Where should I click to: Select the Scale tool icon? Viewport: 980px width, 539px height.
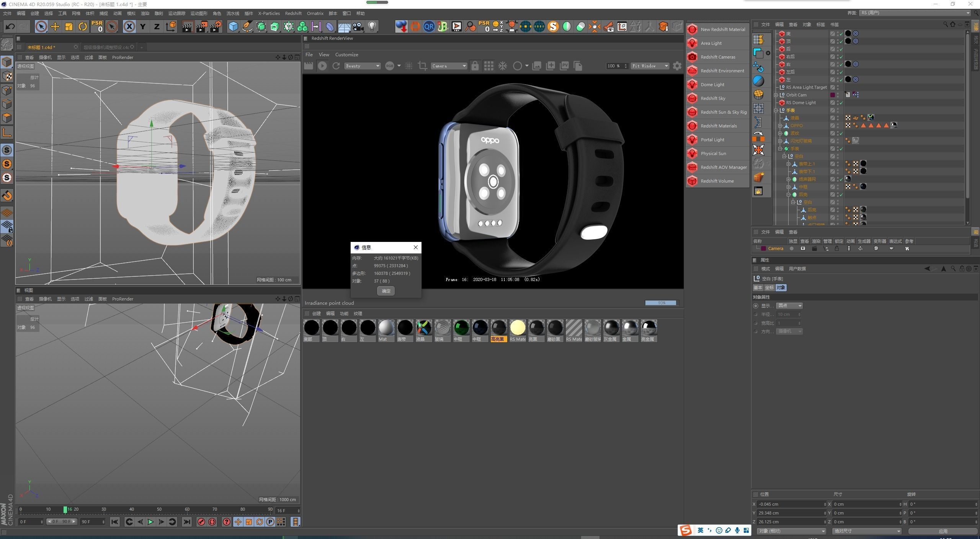(69, 26)
